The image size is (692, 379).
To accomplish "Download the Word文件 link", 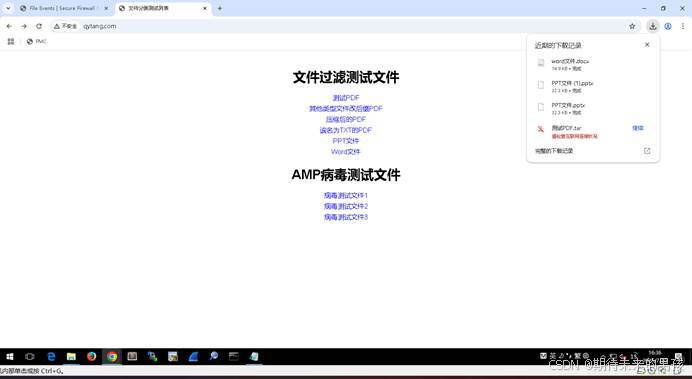I will [x=346, y=152].
